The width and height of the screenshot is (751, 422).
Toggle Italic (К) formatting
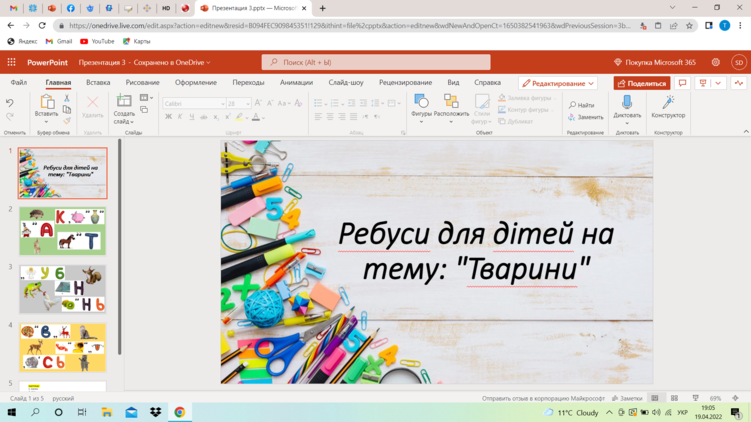point(180,117)
